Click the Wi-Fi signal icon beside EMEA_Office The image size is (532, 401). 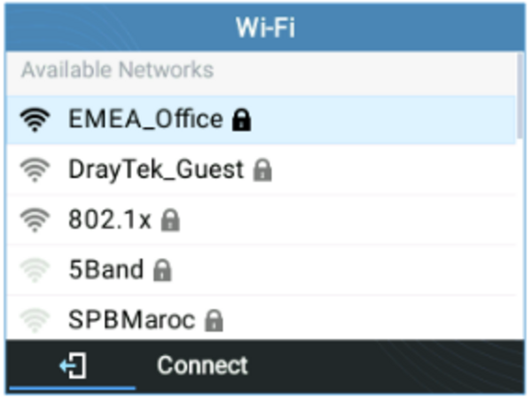(x=35, y=121)
